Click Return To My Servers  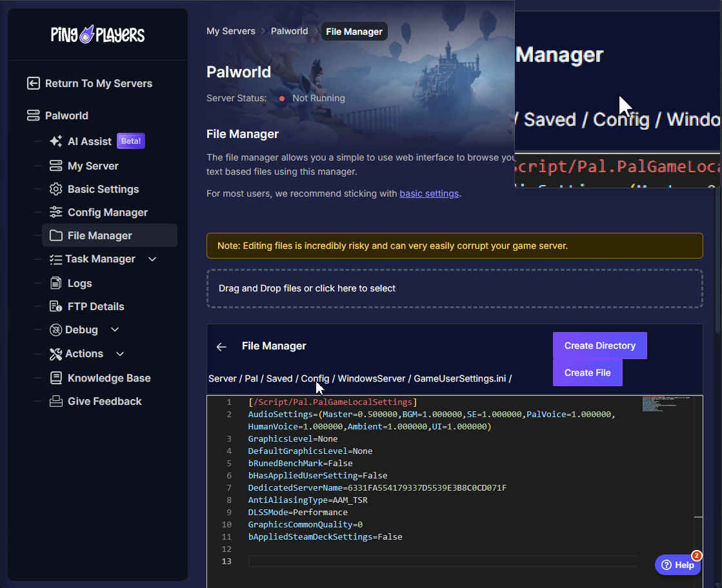click(99, 83)
